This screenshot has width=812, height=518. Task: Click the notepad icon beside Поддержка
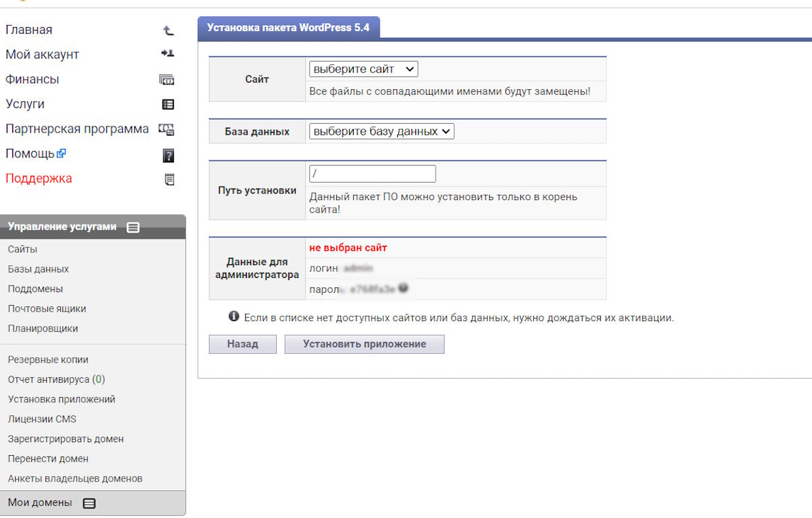169,179
